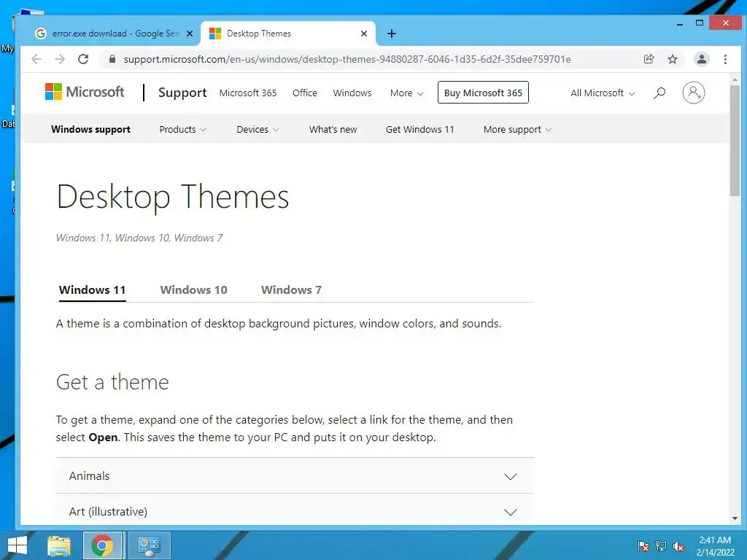Image resolution: width=747 pixels, height=560 pixels.
Task: Click the padlock site info icon
Action: coord(112,59)
